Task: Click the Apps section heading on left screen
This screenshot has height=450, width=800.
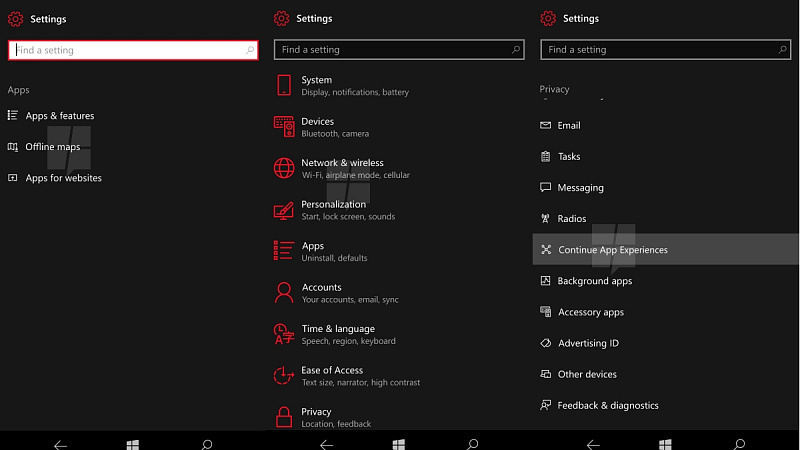Action: pyautogui.click(x=18, y=90)
